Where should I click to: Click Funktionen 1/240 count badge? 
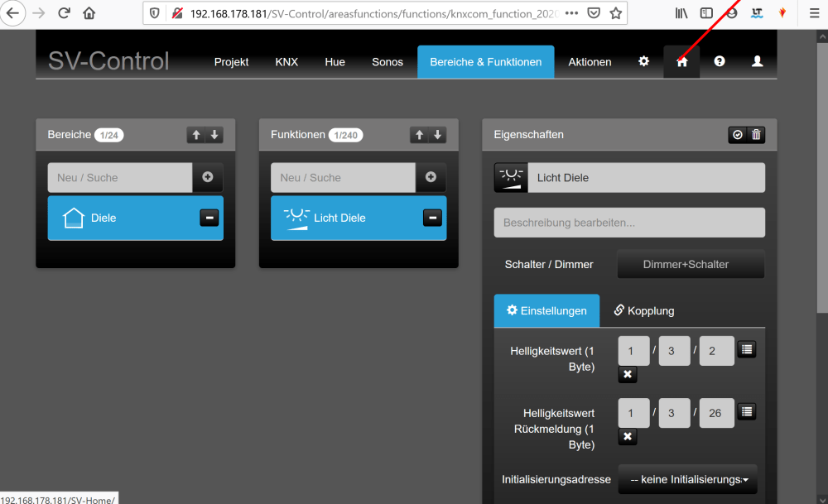(345, 135)
